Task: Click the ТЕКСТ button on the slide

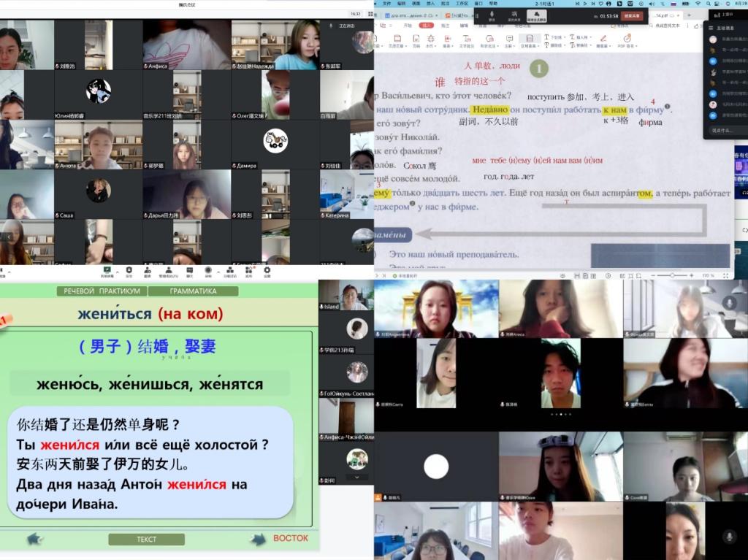Action: pyautogui.click(x=146, y=540)
